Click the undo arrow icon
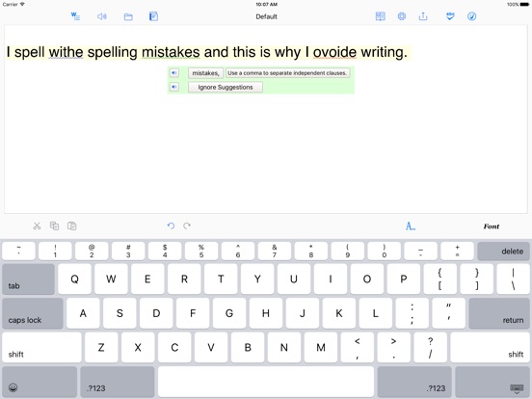This screenshot has width=532, height=399. point(171,226)
